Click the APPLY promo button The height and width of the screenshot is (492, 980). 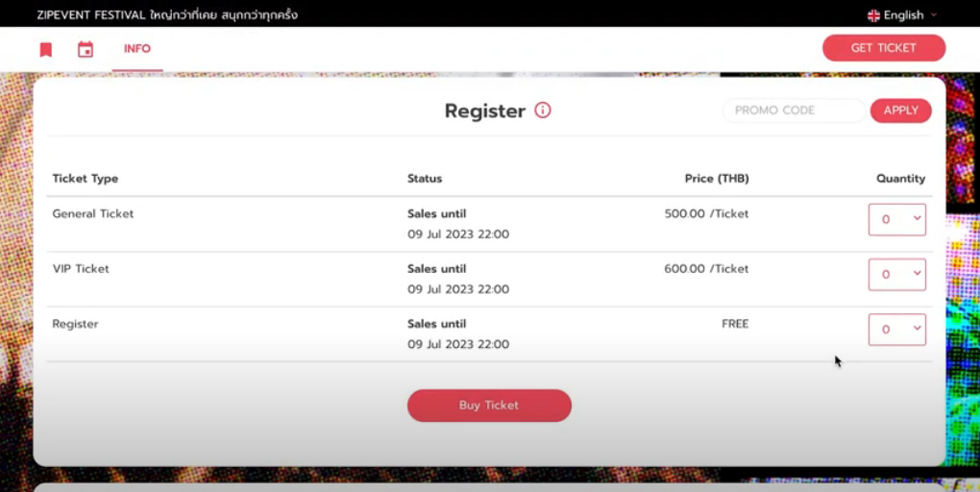point(900,111)
